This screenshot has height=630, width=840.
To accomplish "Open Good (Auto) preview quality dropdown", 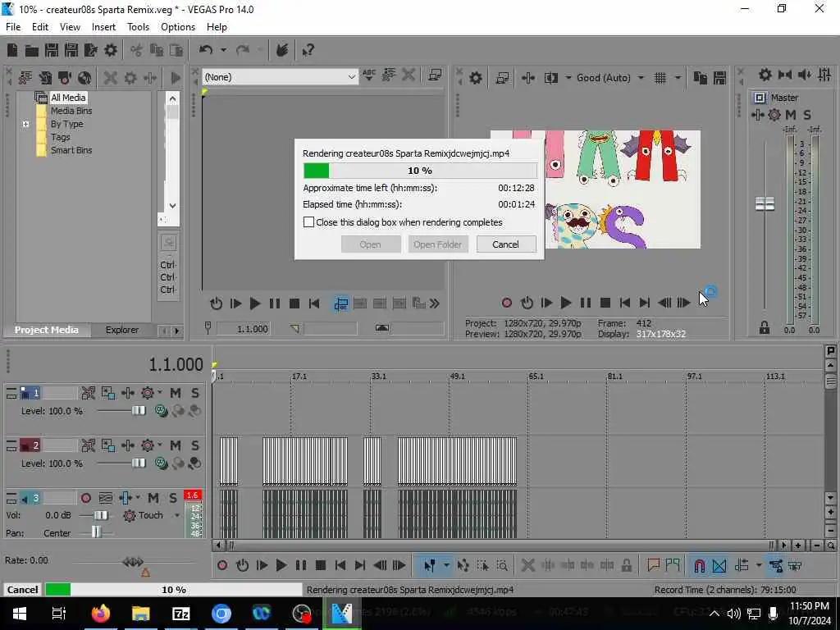I will click(641, 78).
